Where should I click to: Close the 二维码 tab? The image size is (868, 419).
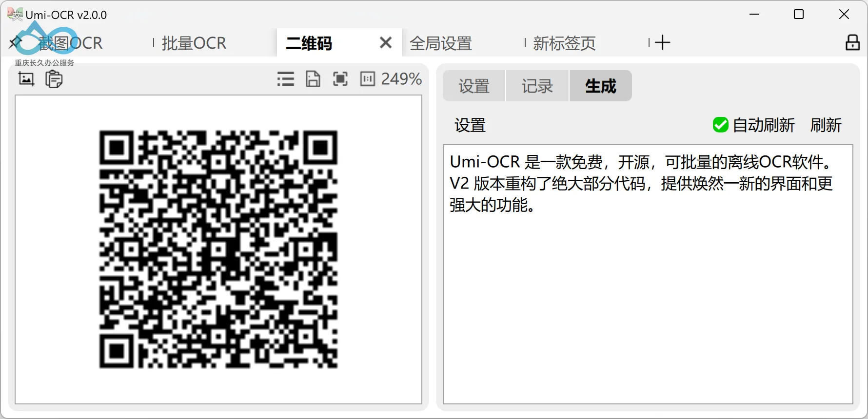tap(386, 43)
